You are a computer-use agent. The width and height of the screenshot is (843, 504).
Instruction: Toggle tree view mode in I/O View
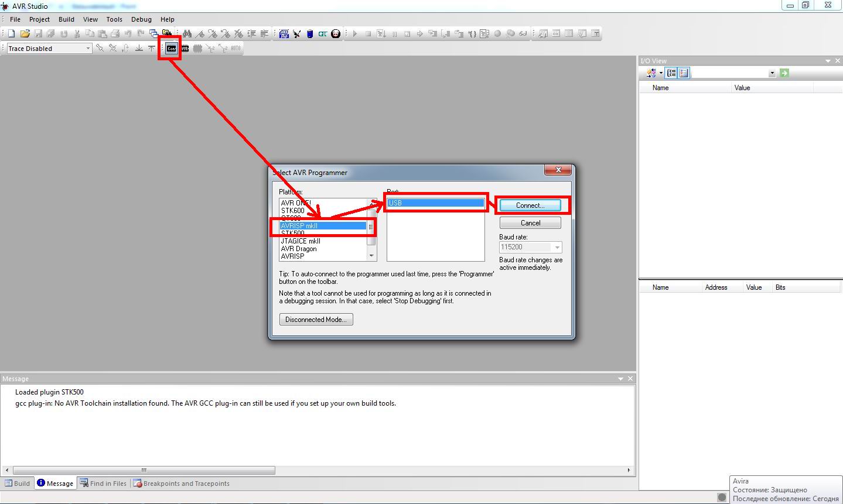[671, 73]
